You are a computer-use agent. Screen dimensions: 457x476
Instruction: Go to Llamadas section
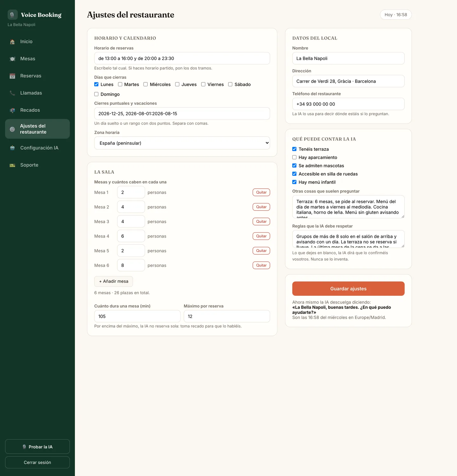pyautogui.click(x=37, y=93)
